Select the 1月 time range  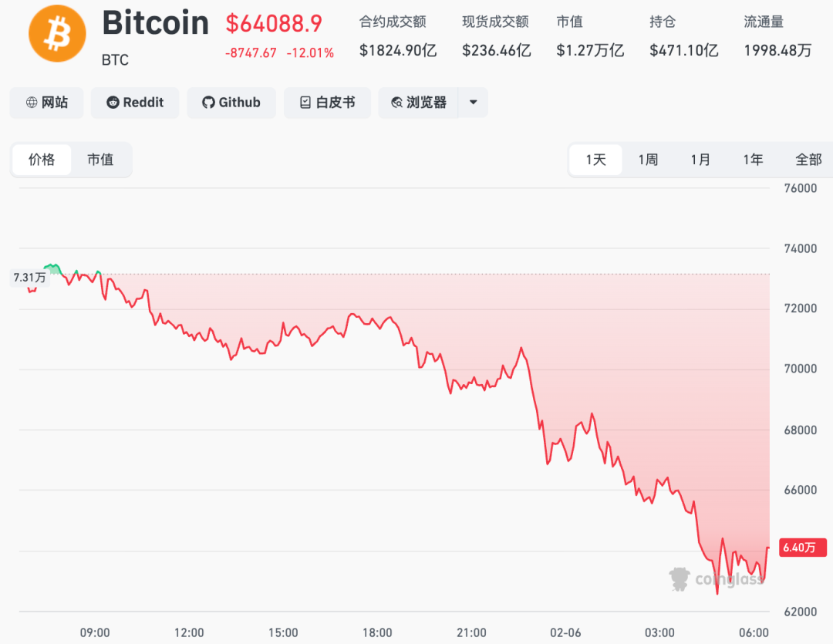pyautogui.click(x=700, y=160)
